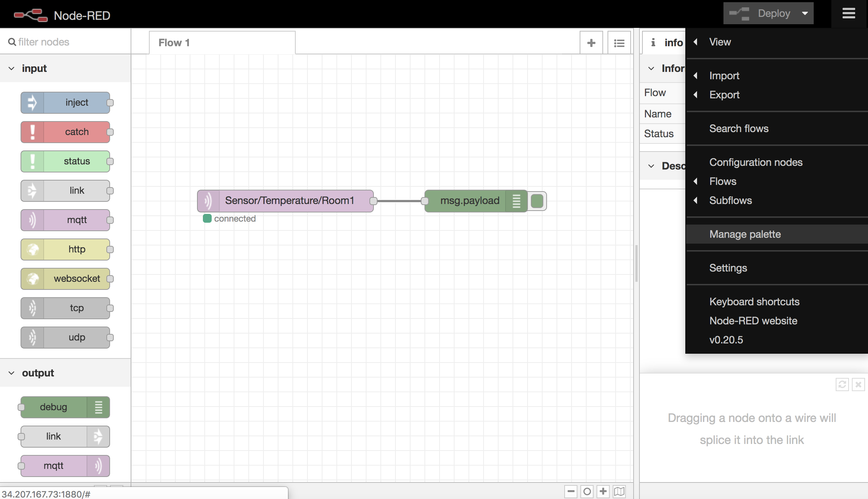
Task: Click the connected status text
Action: (x=235, y=219)
